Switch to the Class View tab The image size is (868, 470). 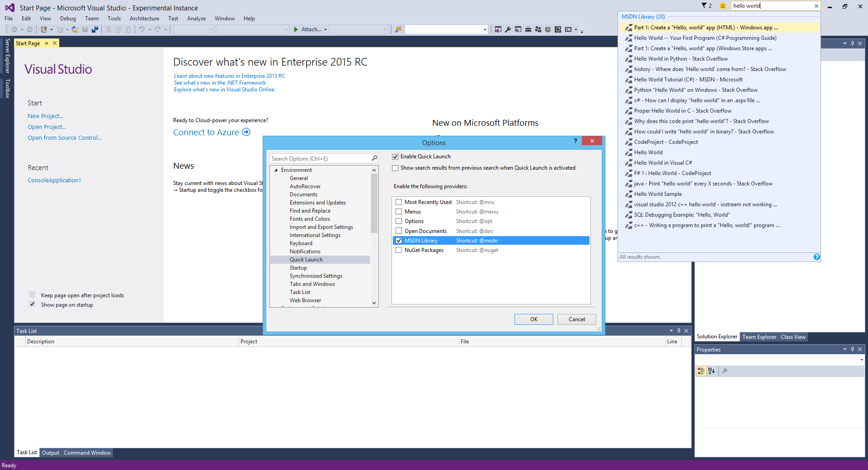point(793,337)
